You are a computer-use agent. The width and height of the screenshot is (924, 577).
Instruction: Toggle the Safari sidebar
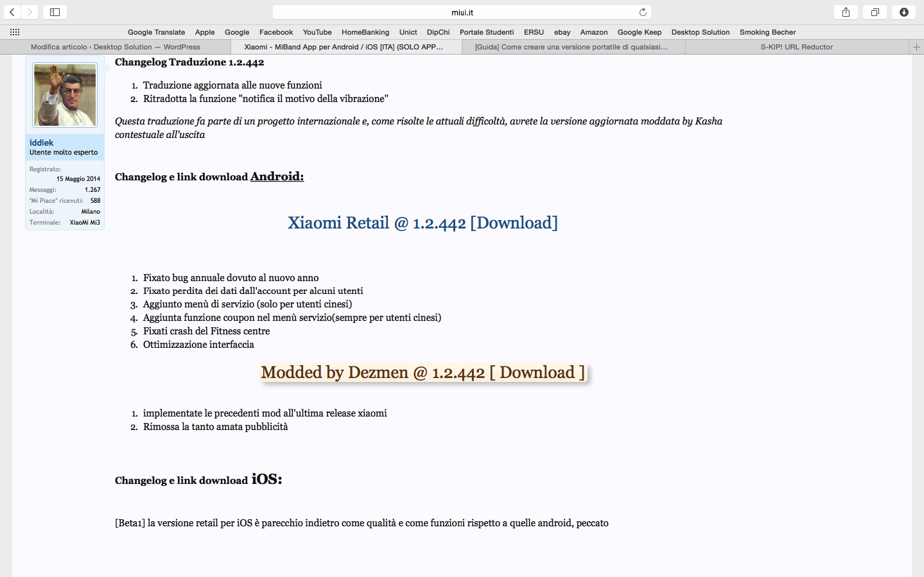[x=55, y=12]
